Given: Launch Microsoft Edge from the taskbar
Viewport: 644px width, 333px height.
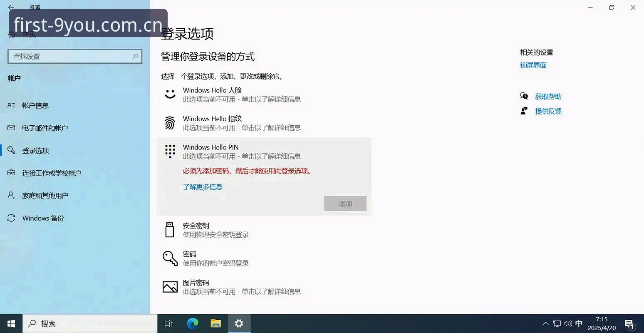Looking at the screenshot, I should pyautogui.click(x=192, y=323).
